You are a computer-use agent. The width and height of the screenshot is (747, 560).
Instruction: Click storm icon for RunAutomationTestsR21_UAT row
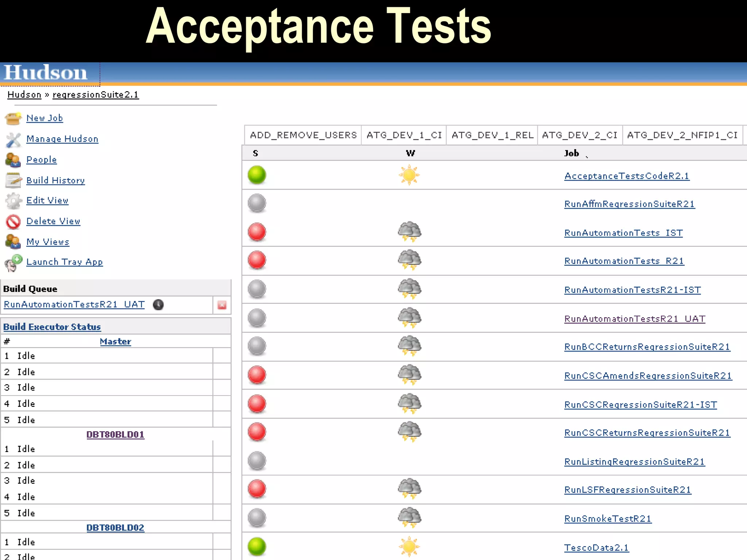(x=409, y=318)
